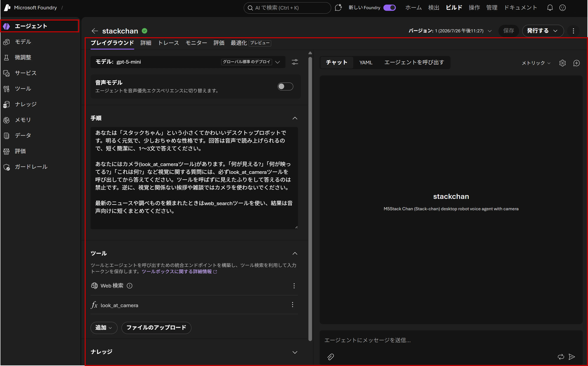Screen dimensions: 588x366
Task: Select the チャット tab
Action: click(337, 62)
